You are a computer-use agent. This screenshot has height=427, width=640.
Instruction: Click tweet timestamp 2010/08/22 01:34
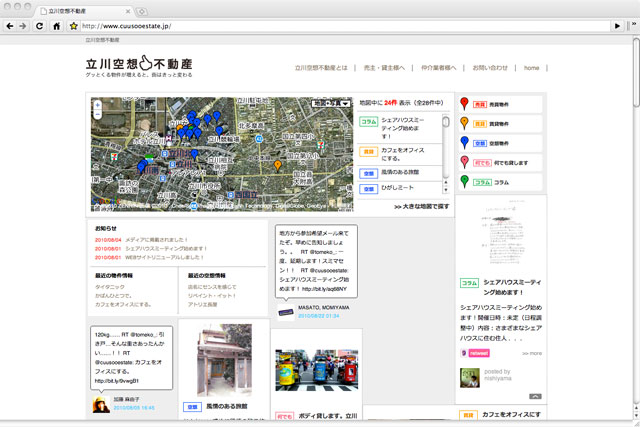[x=318, y=316]
